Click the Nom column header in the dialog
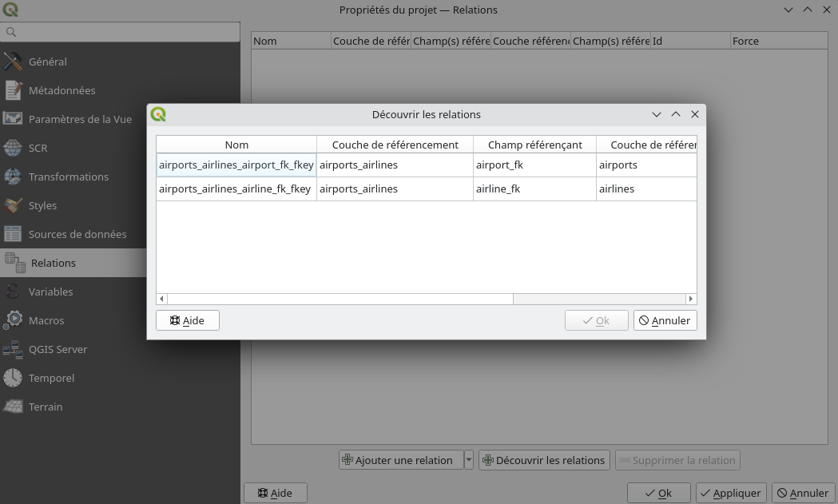The height and width of the screenshot is (504, 838). coord(236,145)
